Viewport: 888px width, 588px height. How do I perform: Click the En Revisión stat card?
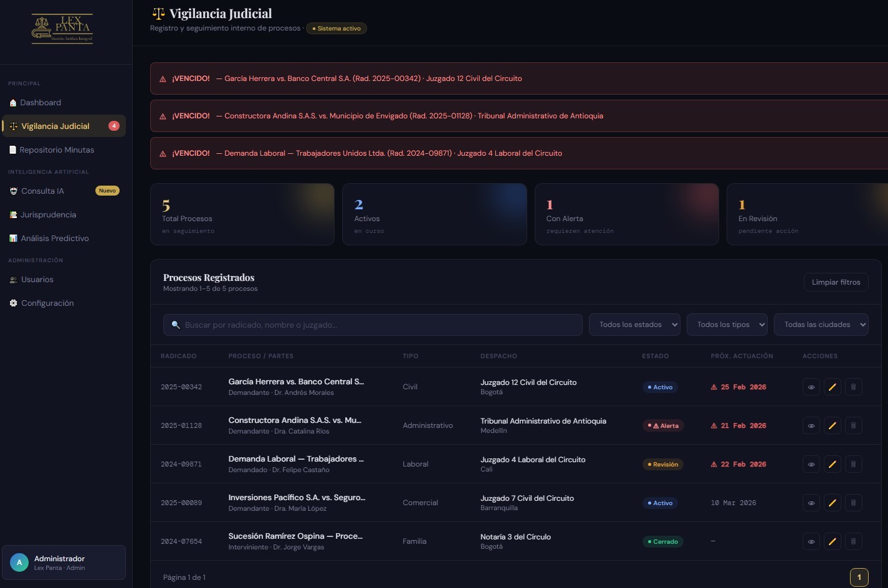tap(808, 214)
